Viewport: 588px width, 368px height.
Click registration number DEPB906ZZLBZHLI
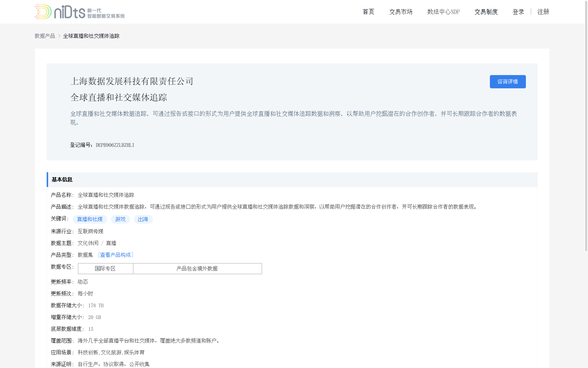[115, 145]
